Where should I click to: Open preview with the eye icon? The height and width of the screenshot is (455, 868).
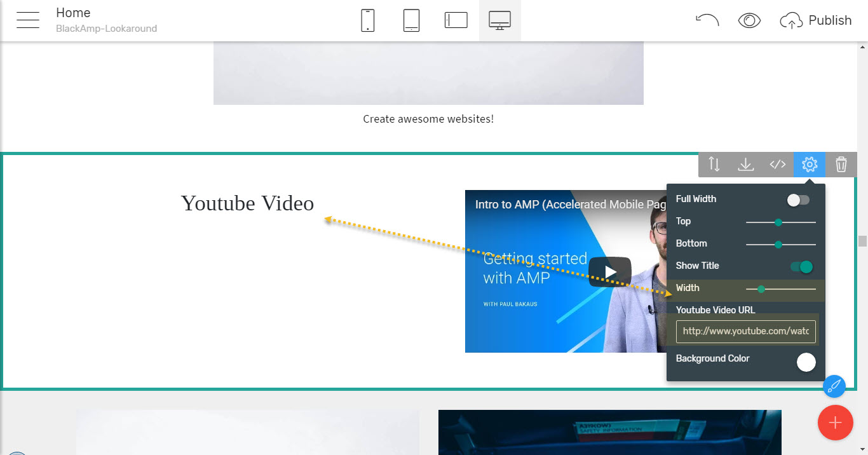click(749, 20)
